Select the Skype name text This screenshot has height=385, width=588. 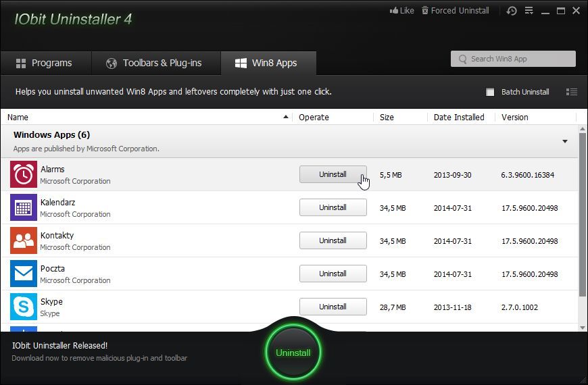[51, 302]
